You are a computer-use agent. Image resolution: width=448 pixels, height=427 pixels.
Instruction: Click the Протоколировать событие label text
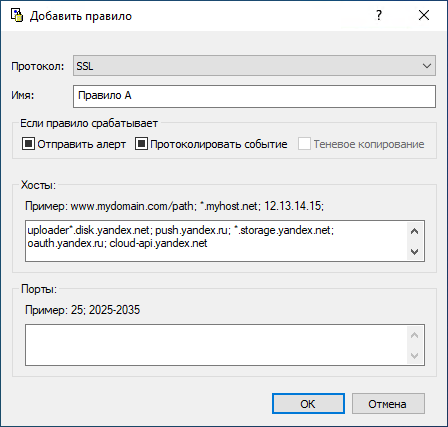(219, 144)
